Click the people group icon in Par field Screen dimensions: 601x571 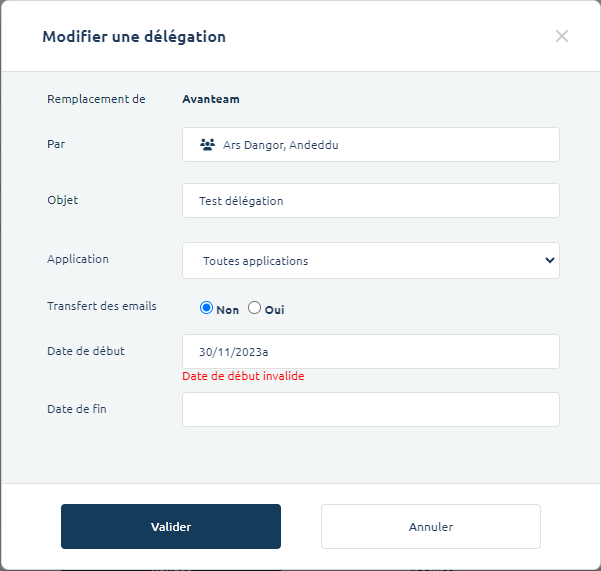coord(207,145)
